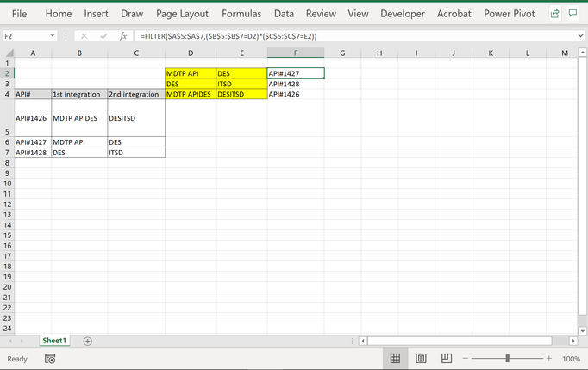Expand the formula bar chevron

[x=580, y=36]
